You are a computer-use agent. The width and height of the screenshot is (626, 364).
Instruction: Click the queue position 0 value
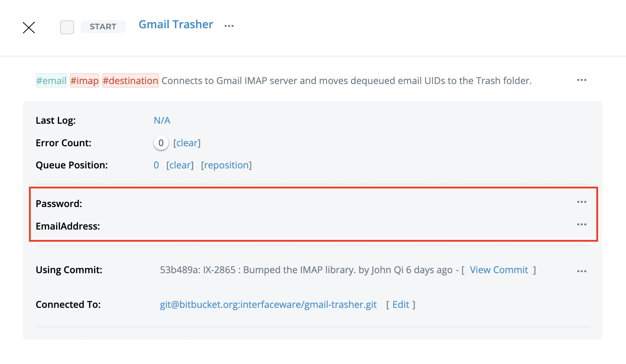156,165
